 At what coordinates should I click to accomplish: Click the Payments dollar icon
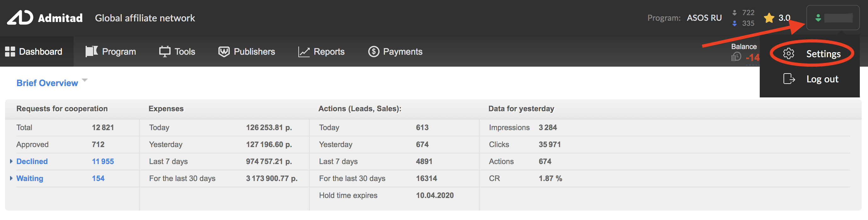pos(373,52)
